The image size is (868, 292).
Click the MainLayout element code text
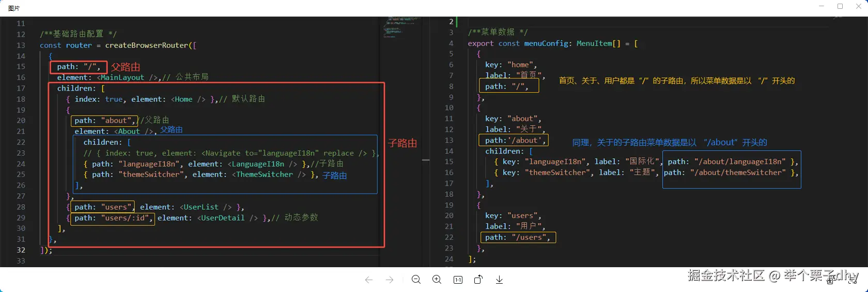click(x=122, y=78)
